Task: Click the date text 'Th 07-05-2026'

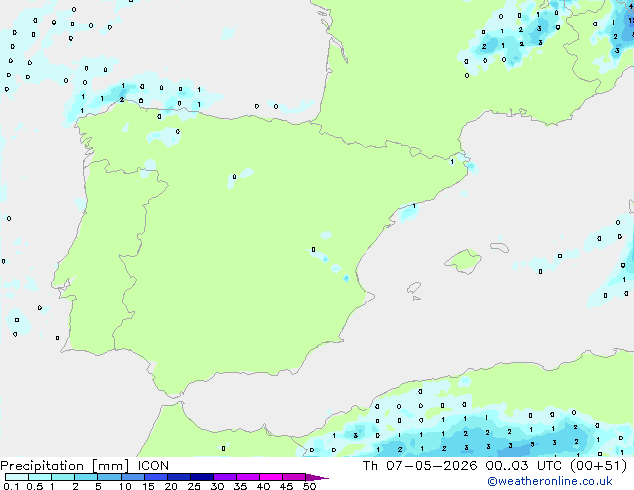Action: (x=420, y=466)
